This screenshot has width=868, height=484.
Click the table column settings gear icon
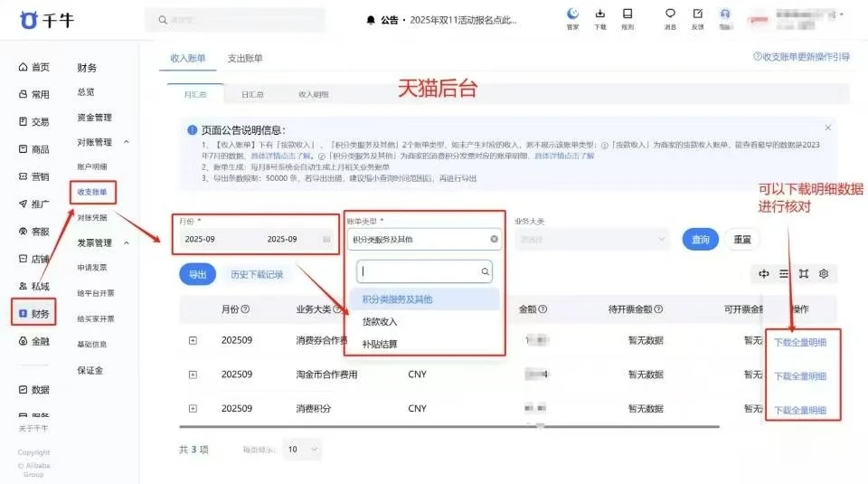click(824, 274)
